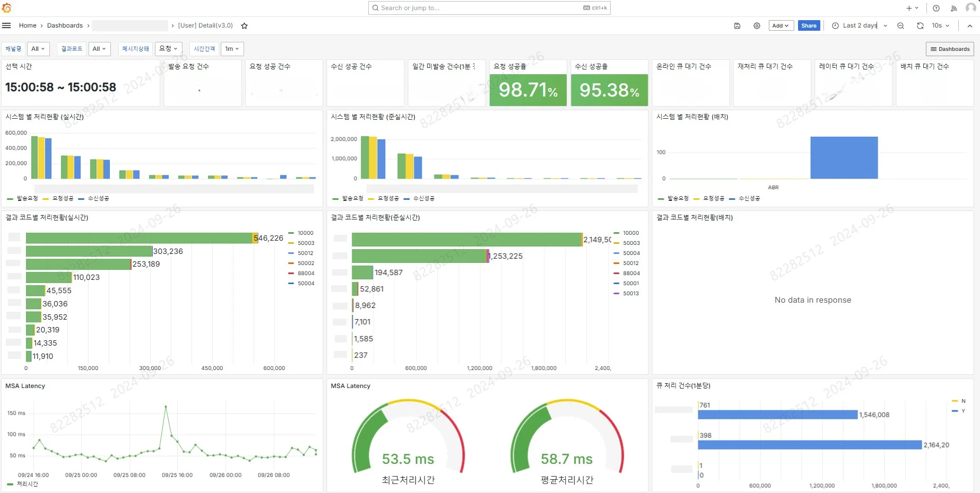
Task: Star the [User] Detail(v3.0) dashboard
Action: [244, 25]
